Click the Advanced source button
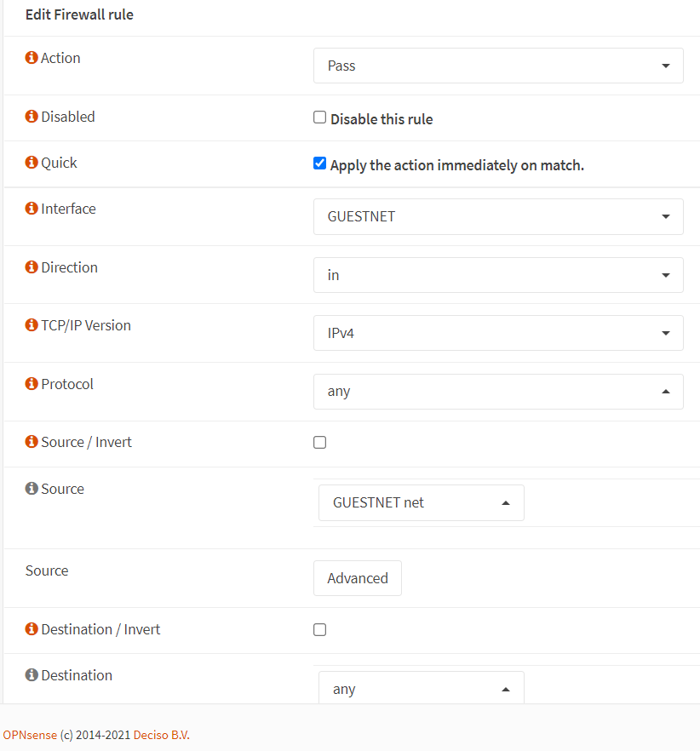Screen dimensions: 700x751 point(357,578)
